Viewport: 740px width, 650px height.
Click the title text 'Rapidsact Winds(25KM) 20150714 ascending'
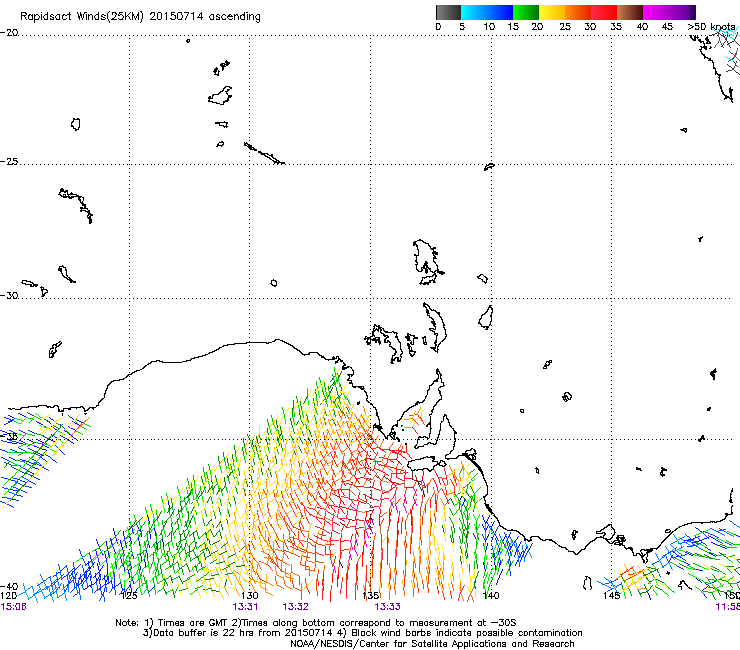click(x=140, y=17)
